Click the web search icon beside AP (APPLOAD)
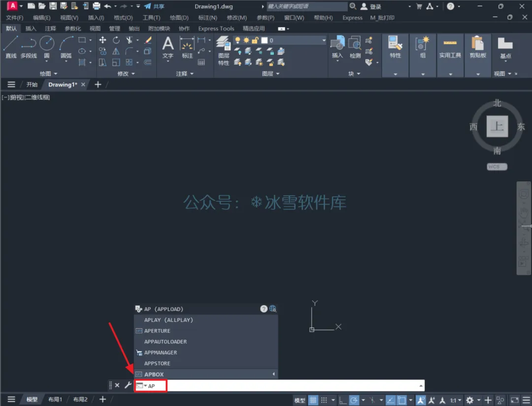The image size is (532, 406). tap(273, 309)
